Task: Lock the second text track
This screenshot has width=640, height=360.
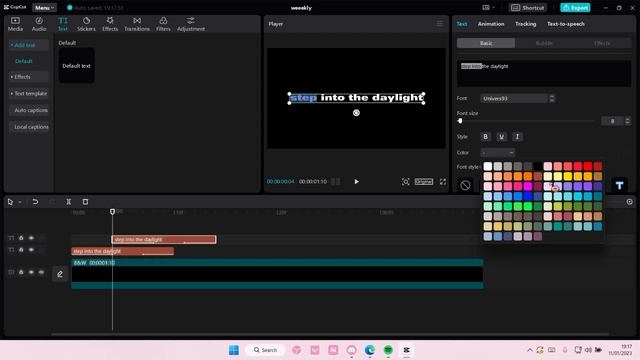Action: (21, 250)
